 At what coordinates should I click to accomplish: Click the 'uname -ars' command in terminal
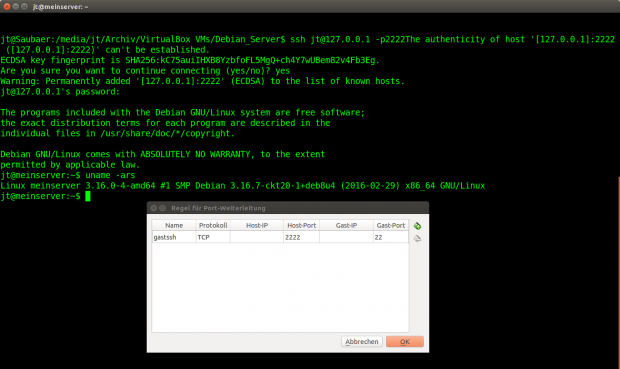(110, 175)
